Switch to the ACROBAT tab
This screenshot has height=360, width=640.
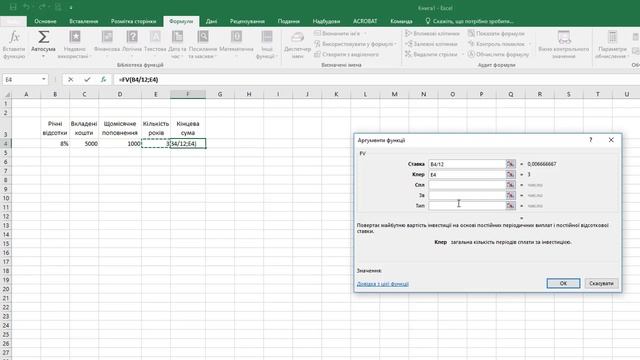[x=365, y=21]
